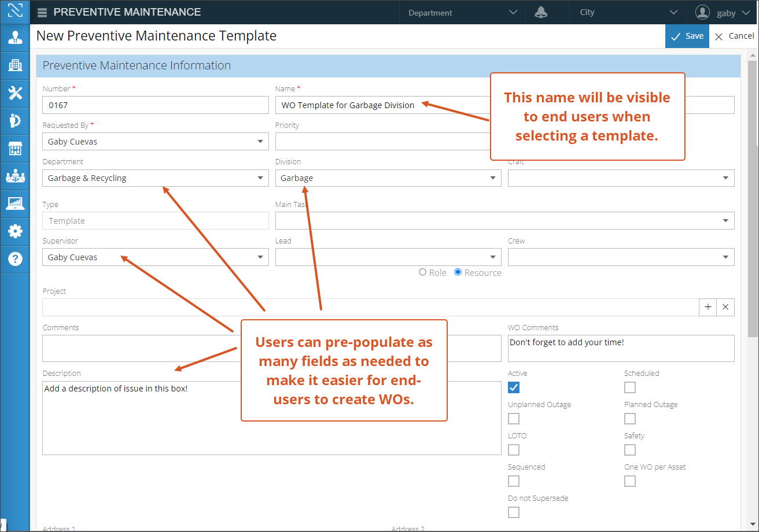Open the Lead dropdown
Screen dimensions: 759x532
point(388,257)
